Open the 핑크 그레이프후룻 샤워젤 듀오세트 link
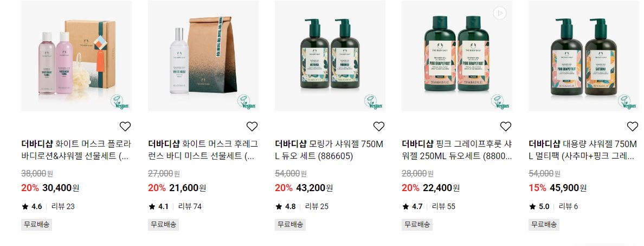The image size is (644, 246). (457, 150)
